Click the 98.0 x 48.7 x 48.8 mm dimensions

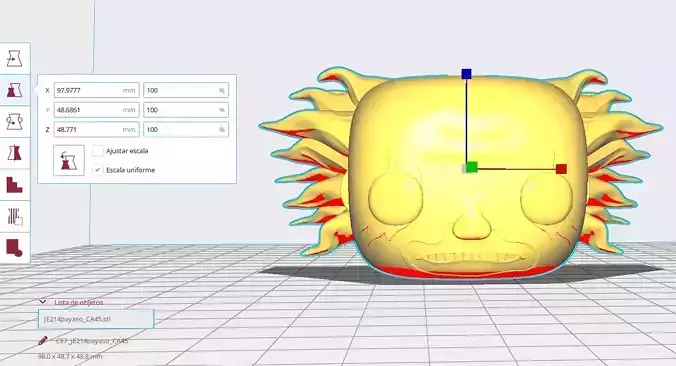pos(70,357)
